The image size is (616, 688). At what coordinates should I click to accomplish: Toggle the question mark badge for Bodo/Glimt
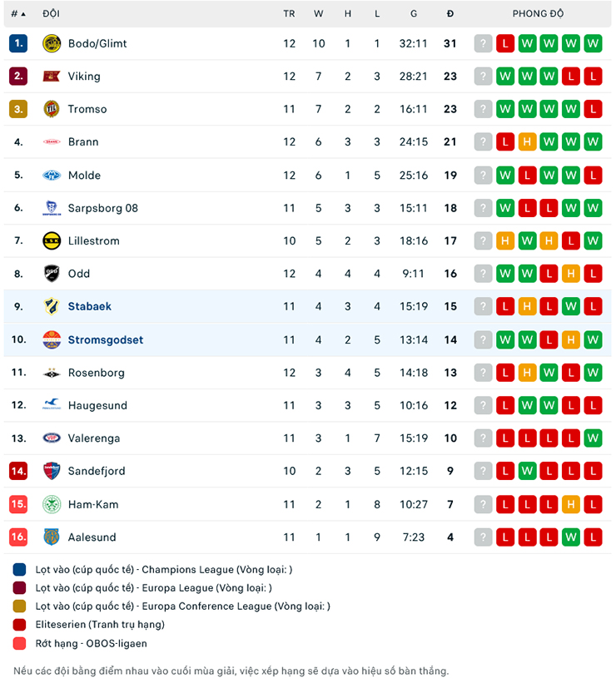coord(483,43)
